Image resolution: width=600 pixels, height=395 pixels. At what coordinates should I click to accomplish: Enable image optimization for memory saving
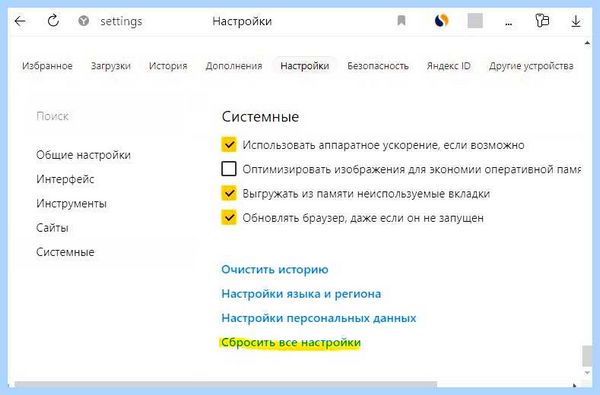(x=229, y=169)
